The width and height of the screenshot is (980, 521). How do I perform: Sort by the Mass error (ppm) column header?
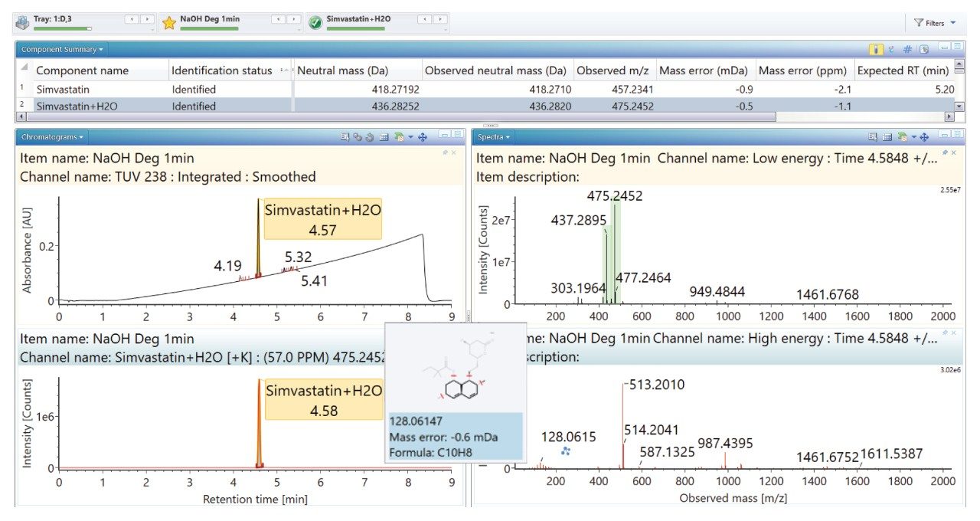pyautogui.click(x=804, y=70)
